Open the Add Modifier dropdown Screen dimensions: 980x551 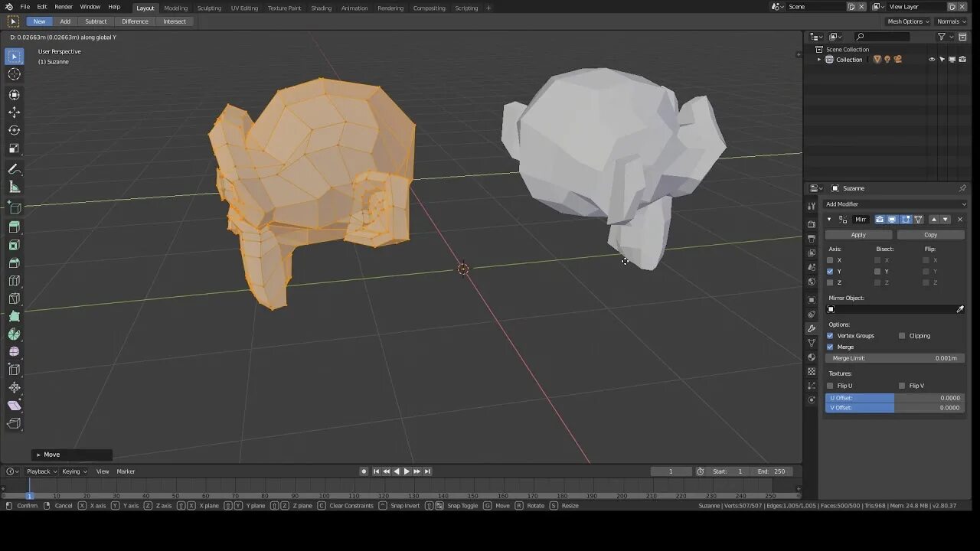pos(895,204)
